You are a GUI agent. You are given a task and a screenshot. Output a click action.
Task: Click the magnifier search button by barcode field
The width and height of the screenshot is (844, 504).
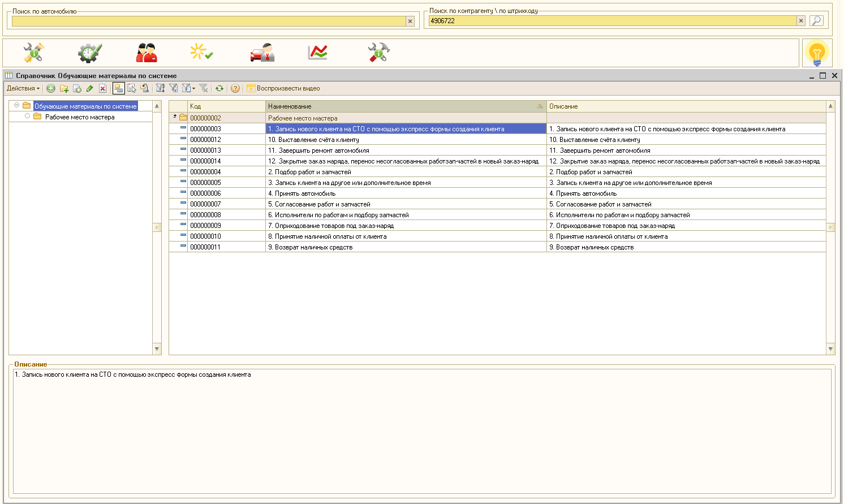click(816, 21)
